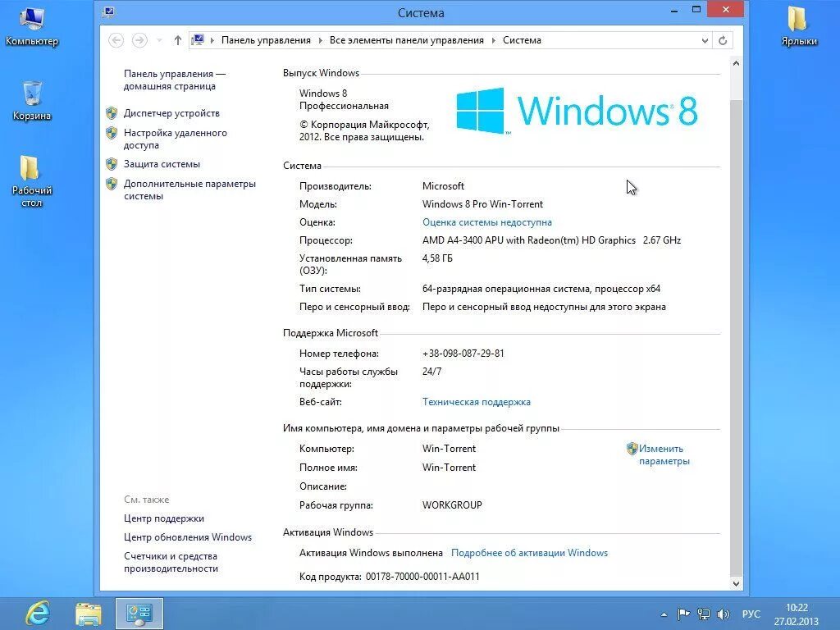Viewport: 840px width, 630px height.
Task: Go up one level with up arrow
Action: (x=178, y=40)
